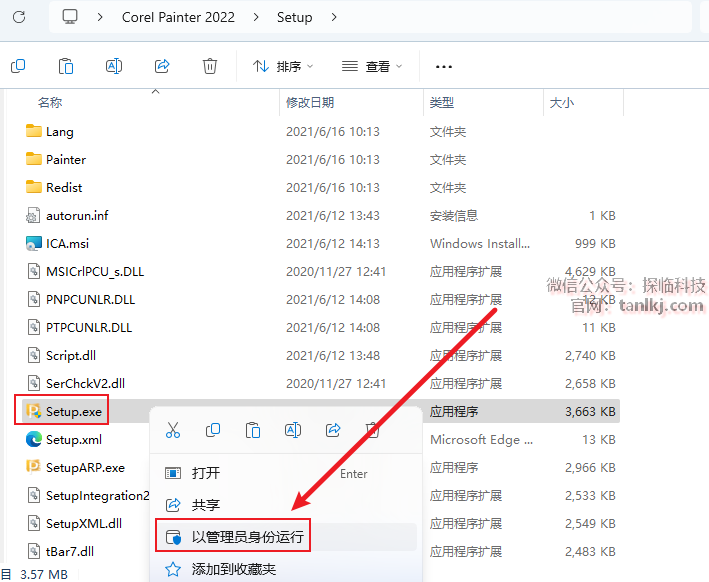
Task: Click the 3.57 MB status bar entry
Action: tap(44, 574)
